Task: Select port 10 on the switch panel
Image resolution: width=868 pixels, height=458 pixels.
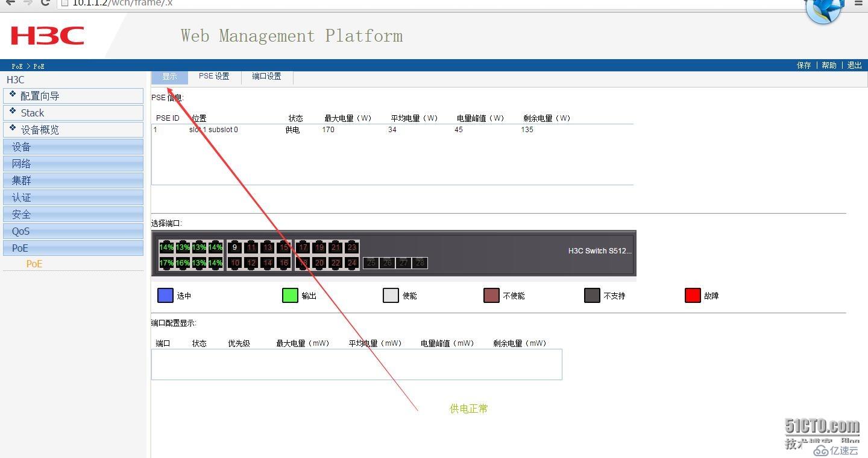Action: tap(235, 263)
